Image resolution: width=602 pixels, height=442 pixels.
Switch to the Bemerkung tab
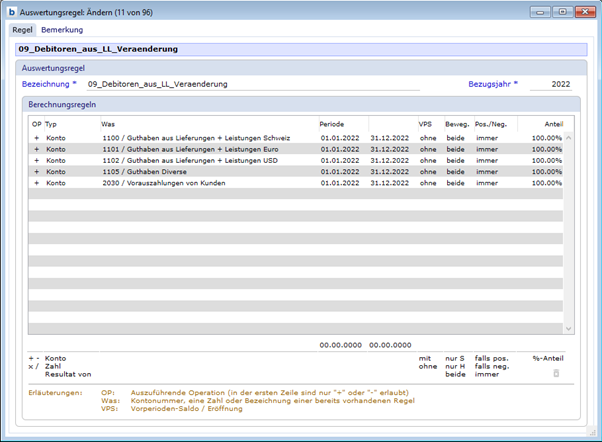62,30
